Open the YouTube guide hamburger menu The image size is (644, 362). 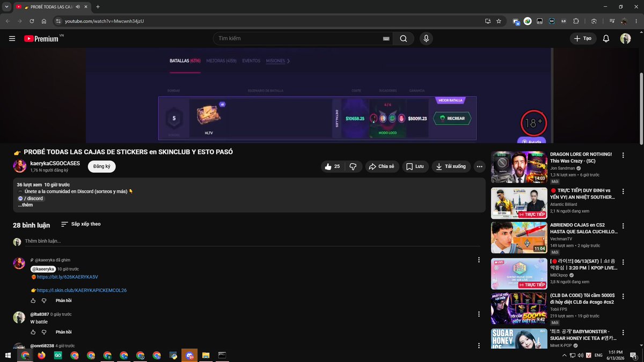click(12, 39)
